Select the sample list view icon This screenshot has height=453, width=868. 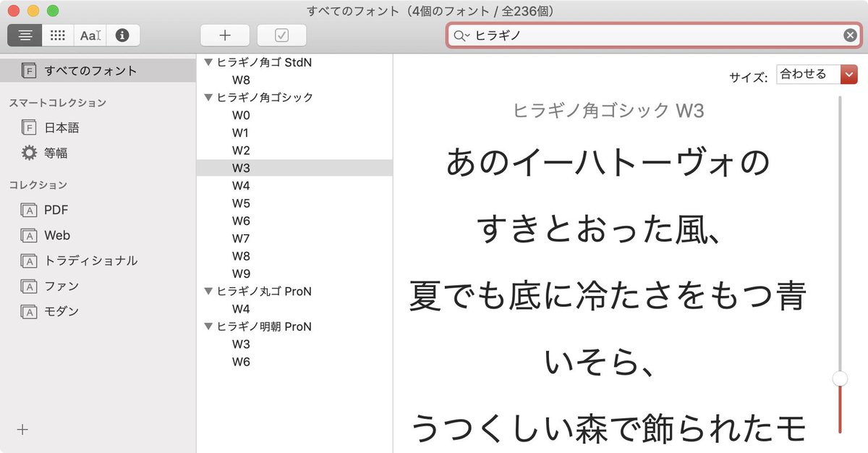[24, 34]
